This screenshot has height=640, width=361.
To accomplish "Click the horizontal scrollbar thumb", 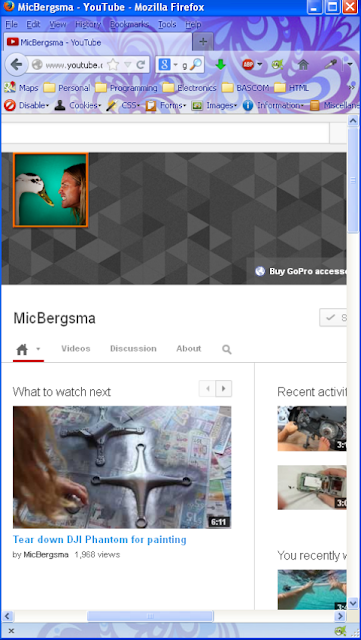I will [150, 616].
